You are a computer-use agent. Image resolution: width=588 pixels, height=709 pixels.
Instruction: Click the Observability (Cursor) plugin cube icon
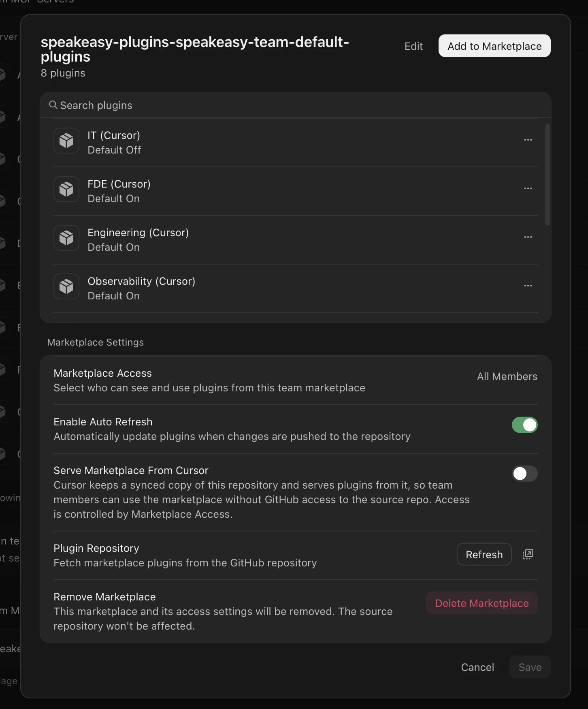coord(66,286)
